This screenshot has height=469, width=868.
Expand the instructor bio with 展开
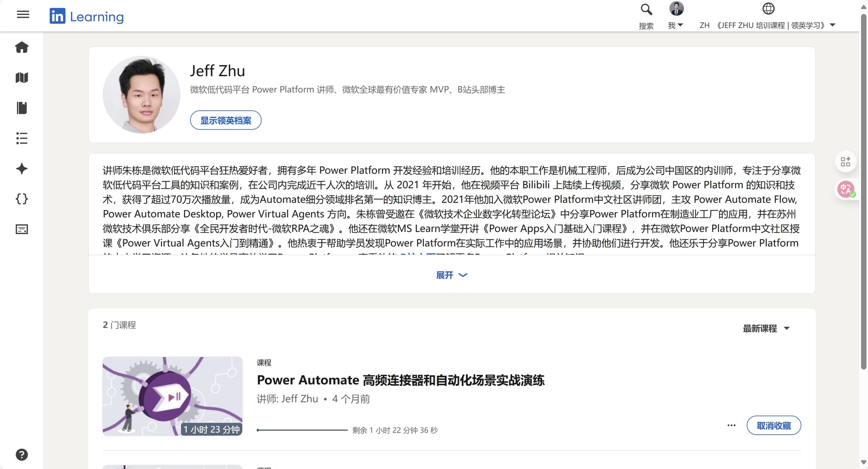451,275
